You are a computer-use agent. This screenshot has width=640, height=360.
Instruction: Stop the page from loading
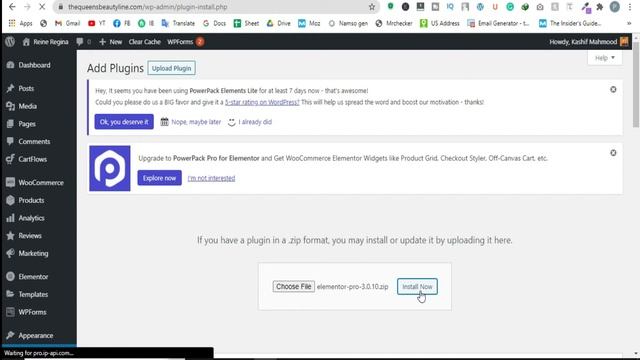coord(42,7)
